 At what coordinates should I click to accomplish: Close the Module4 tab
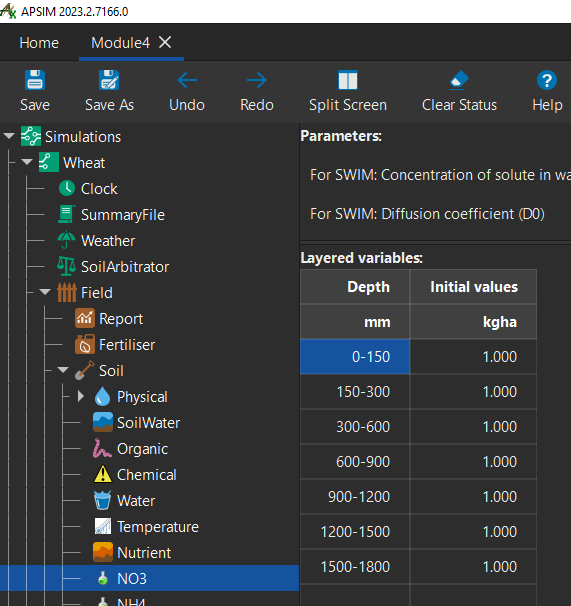click(165, 42)
